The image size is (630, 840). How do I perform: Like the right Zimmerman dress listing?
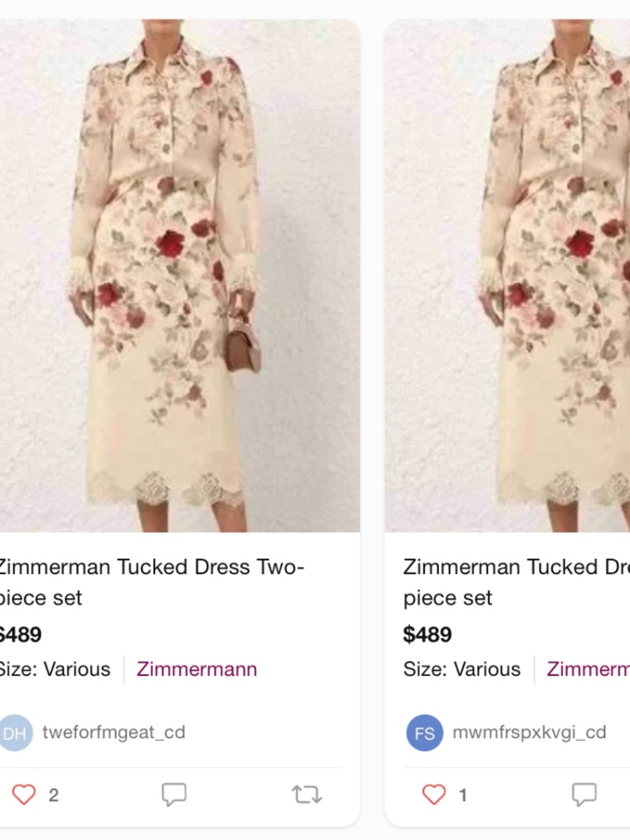tap(433, 795)
